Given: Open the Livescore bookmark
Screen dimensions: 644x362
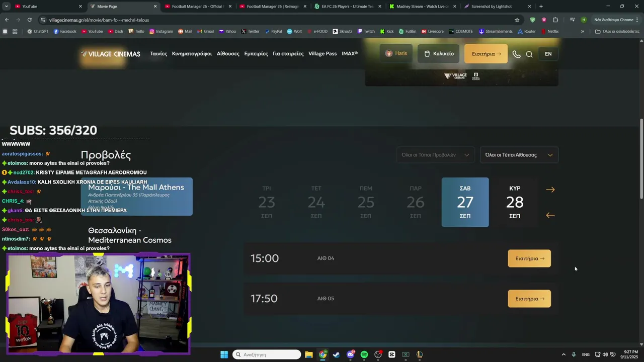Looking at the screenshot, I should tap(433, 31).
